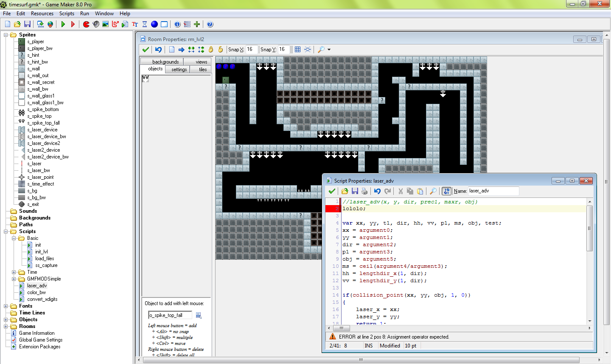Expand the Objects folder

(6, 320)
